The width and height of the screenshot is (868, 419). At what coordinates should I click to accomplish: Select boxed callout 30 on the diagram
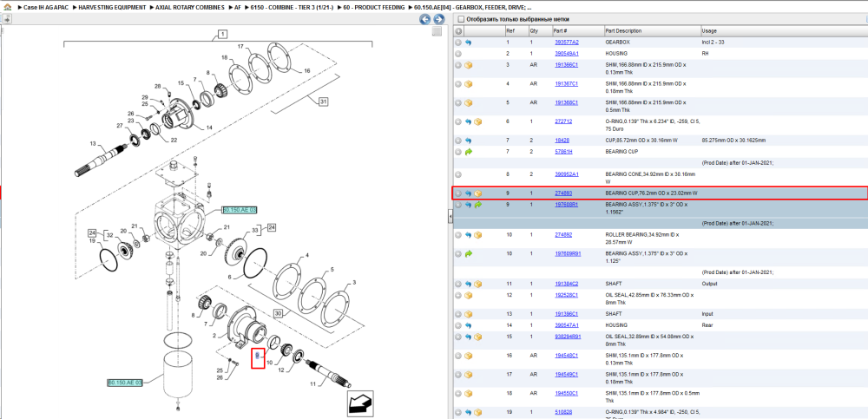279,313
